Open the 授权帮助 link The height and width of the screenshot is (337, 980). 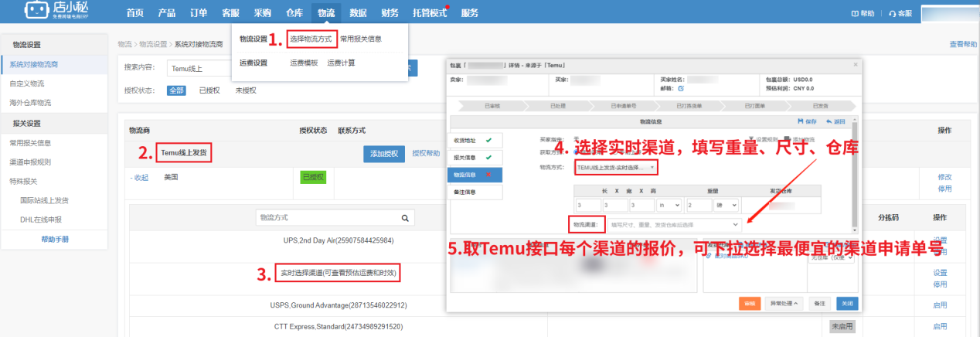click(x=427, y=154)
